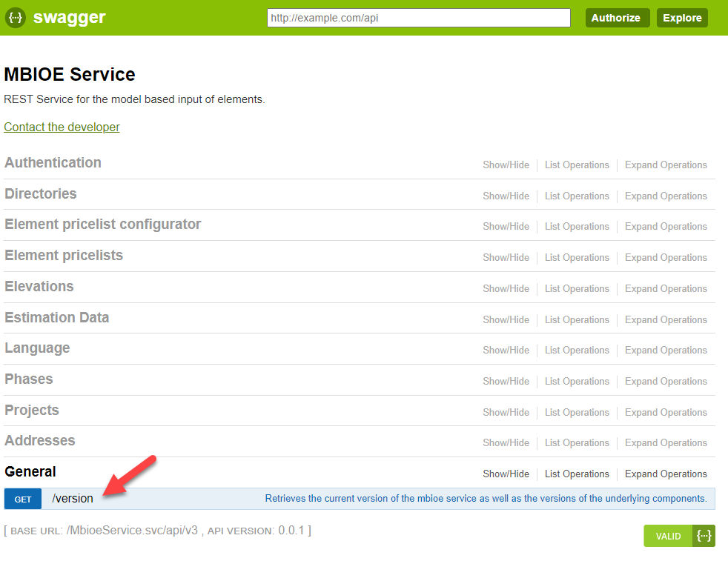The image size is (728, 561).
Task: Click the VALID badge
Action: click(x=668, y=536)
